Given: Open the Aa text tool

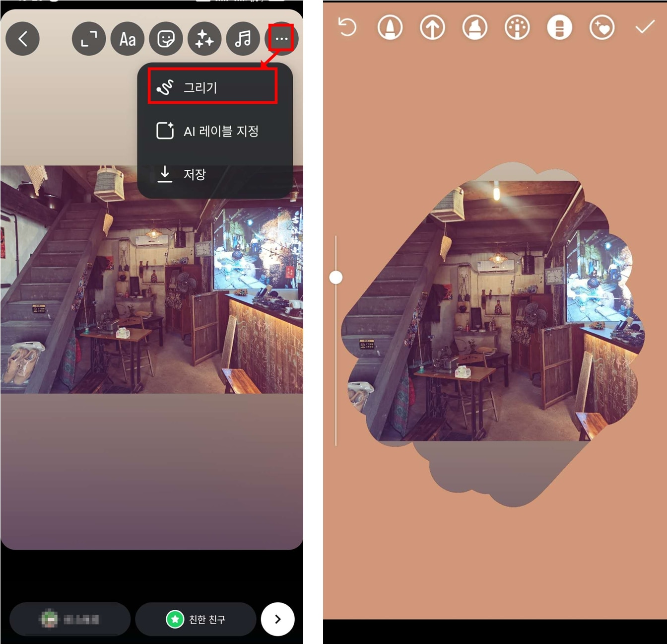Looking at the screenshot, I should click(x=127, y=39).
